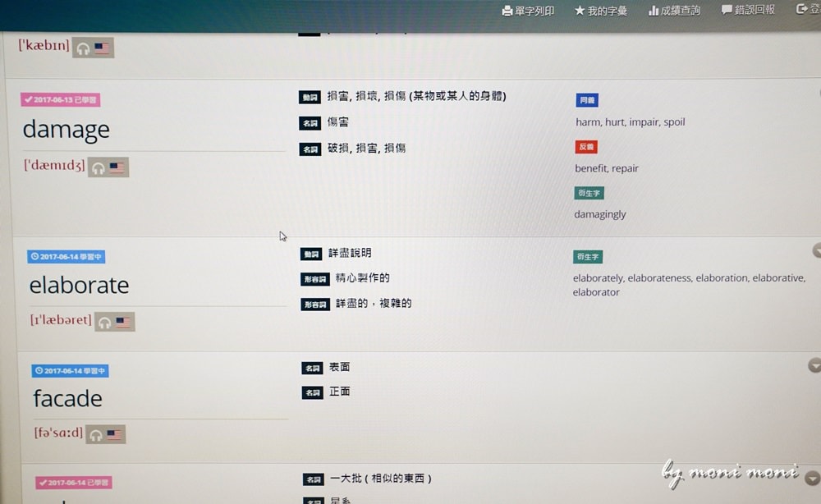Click the US flag icon beside damage pronunciation
The height and width of the screenshot is (504, 821).
117,168
